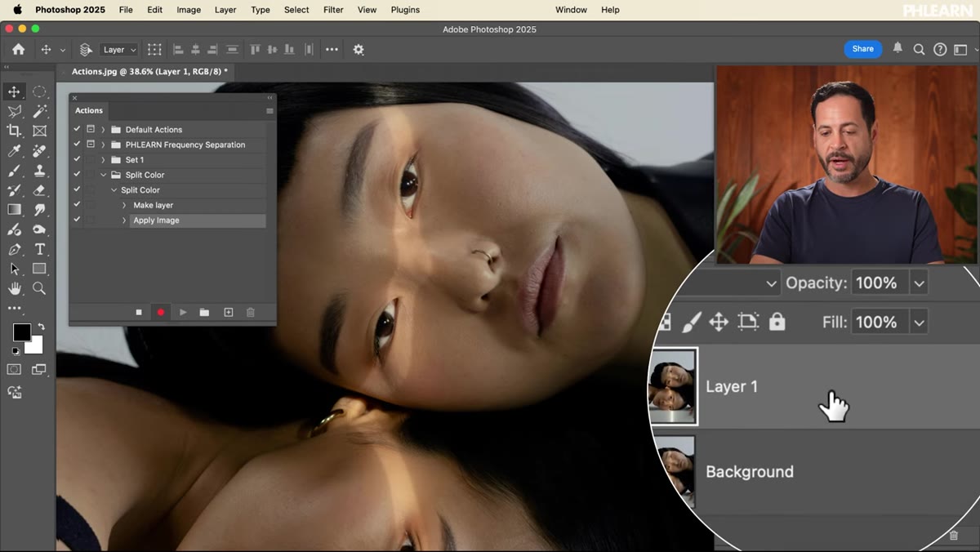980x552 pixels.
Task: Toggle dialog control for Default Actions
Action: click(x=91, y=129)
